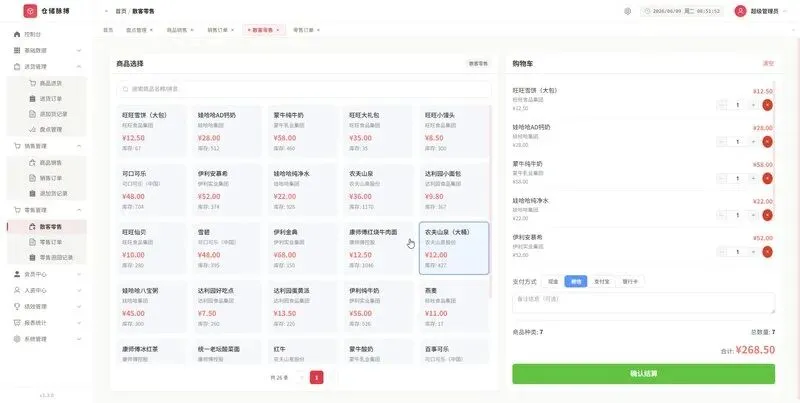Screen dimensions: 800x403
Task: Click the product grid vertical scrollbar
Action: coord(491,202)
